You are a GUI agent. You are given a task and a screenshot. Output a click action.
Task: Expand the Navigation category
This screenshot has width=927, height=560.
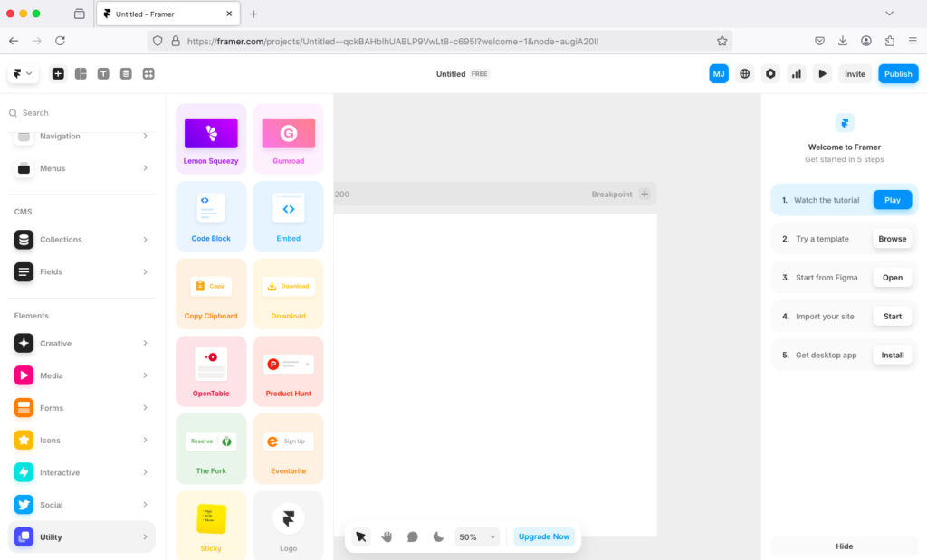click(x=81, y=136)
